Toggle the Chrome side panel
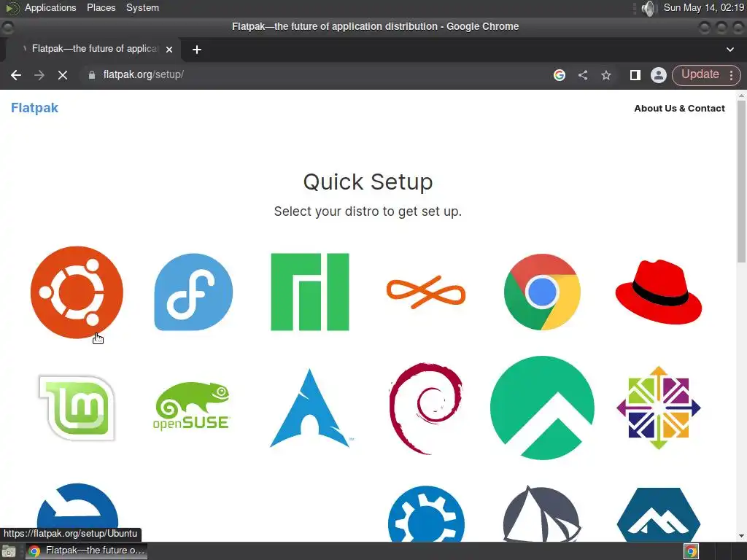 point(635,75)
